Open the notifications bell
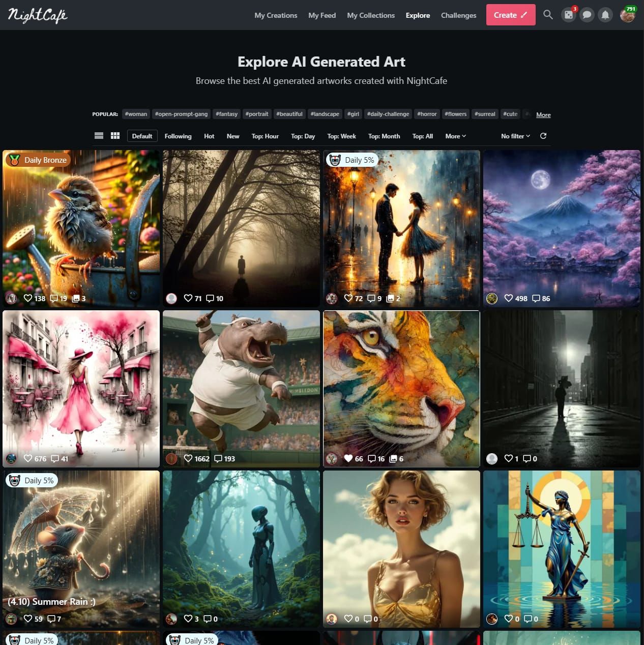 (x=605, y=15)
